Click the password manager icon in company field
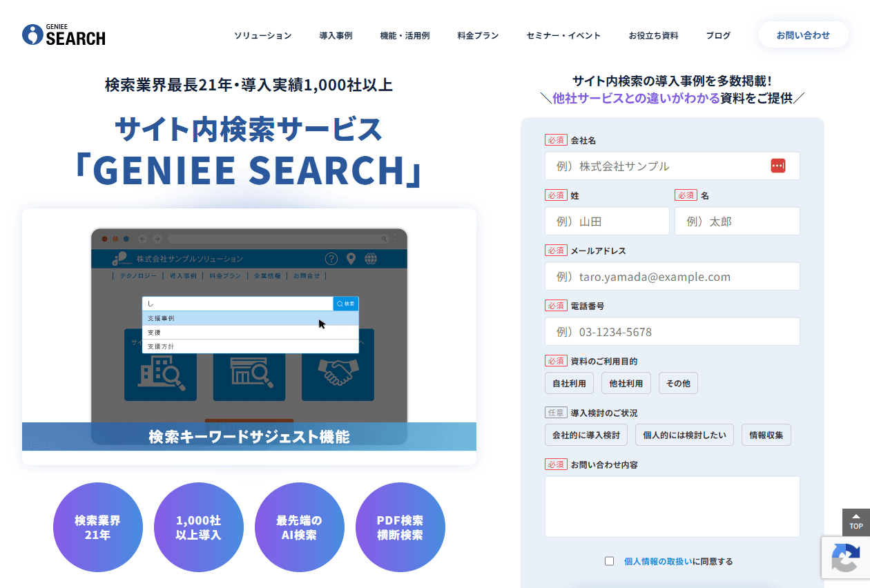Image resolution: width=870 pixels, height=588 pixels. (x=778, y=166)
